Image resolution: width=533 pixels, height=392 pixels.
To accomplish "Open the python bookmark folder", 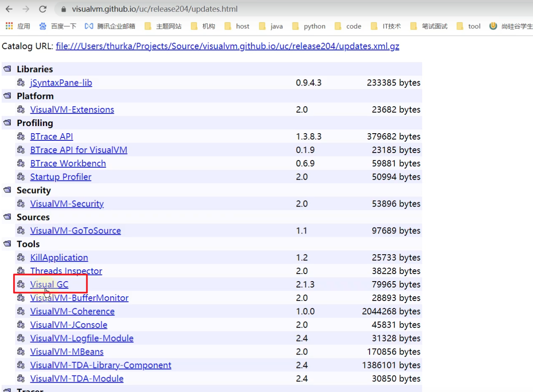I will click(308, 26).
